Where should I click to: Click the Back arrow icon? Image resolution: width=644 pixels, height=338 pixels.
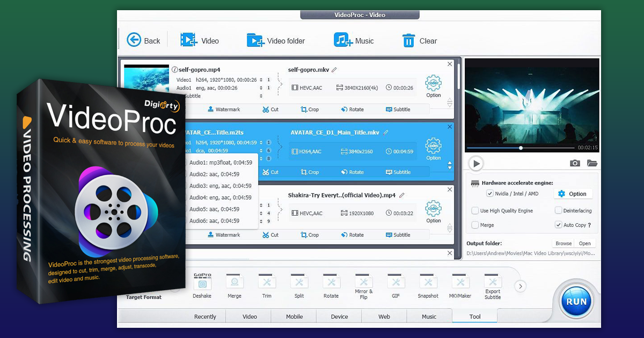tap(134, 40)
